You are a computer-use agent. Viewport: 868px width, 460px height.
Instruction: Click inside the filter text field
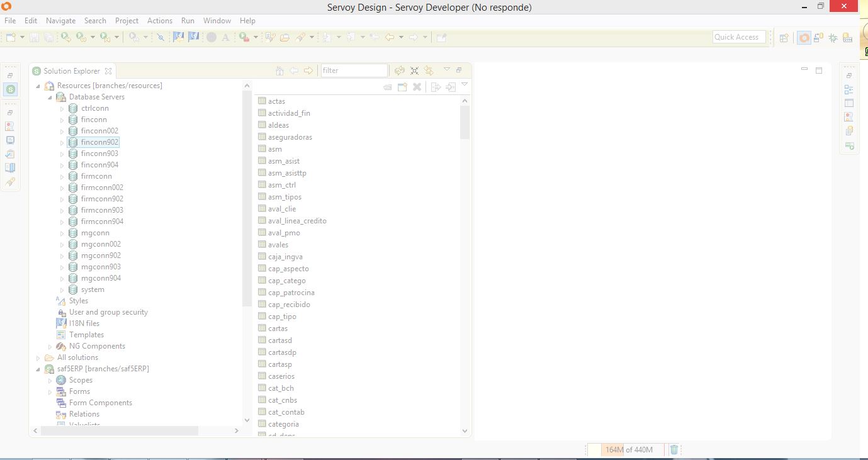pyautogui.click(x=354, y=70)
